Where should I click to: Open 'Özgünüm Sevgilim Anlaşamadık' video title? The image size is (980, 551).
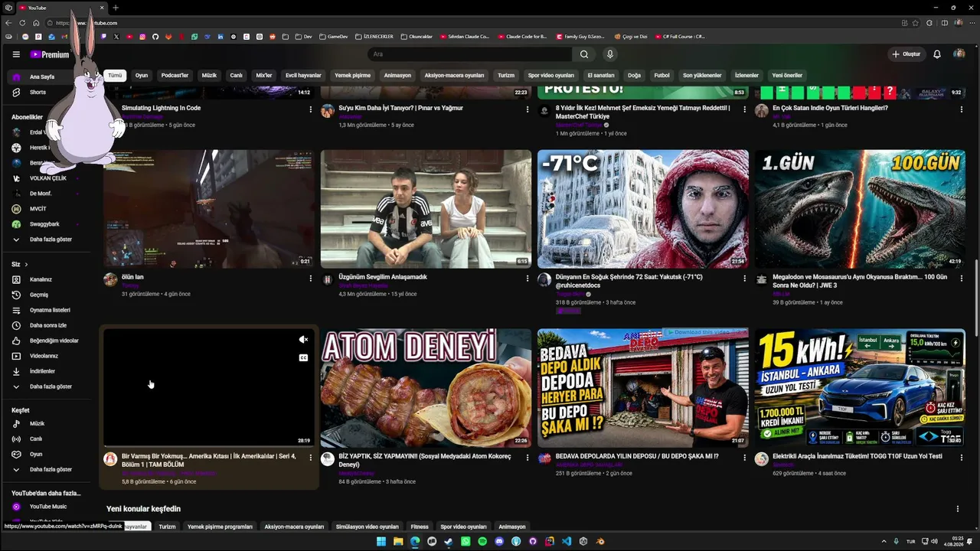(x=383, y=277)
